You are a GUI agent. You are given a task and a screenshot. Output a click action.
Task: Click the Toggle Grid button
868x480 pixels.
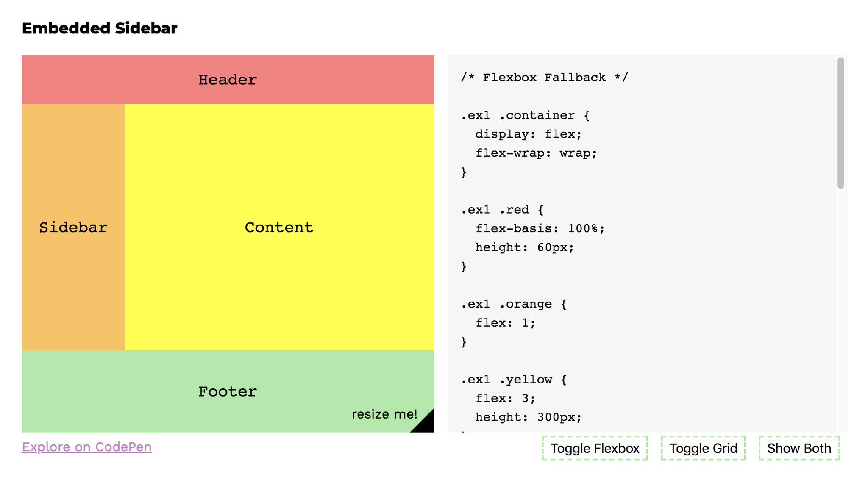tap(703, 448)
